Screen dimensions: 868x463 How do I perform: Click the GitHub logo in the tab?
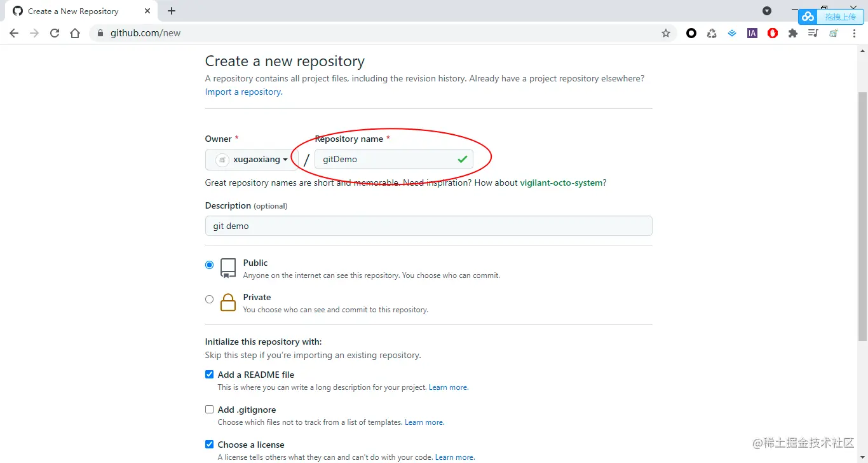[x=17, y=11]
